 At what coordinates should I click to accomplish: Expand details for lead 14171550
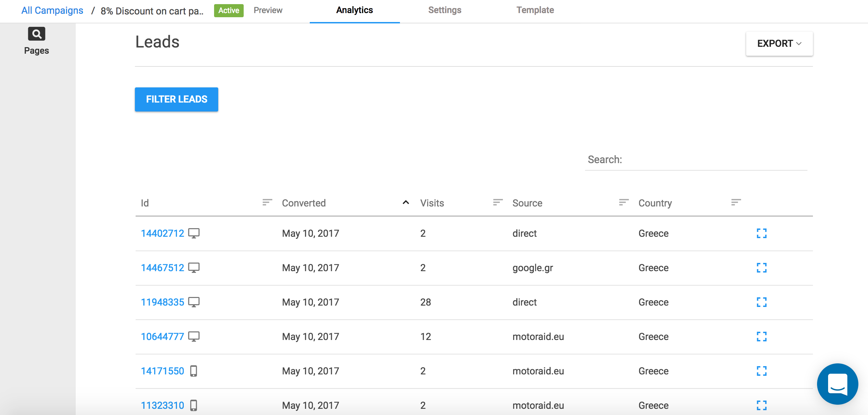[761, 371]
